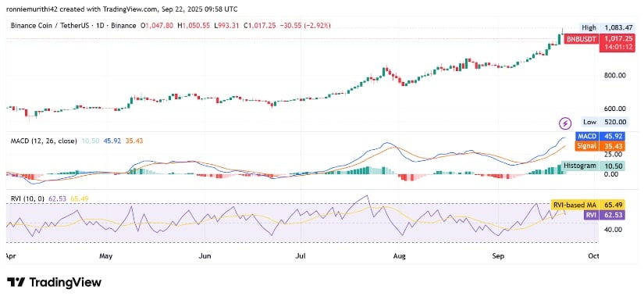
Task: Click the Sep label on time axis
Action: [x=498, y=256]
